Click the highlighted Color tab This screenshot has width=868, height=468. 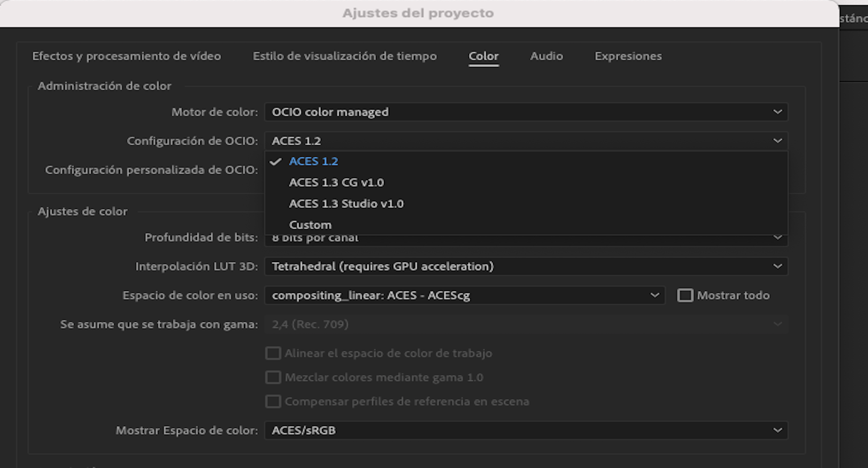coord(484,56)
